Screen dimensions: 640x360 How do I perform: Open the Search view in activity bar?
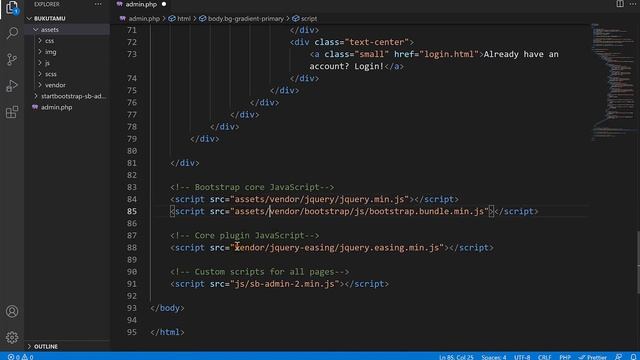[x=12, y=33]
